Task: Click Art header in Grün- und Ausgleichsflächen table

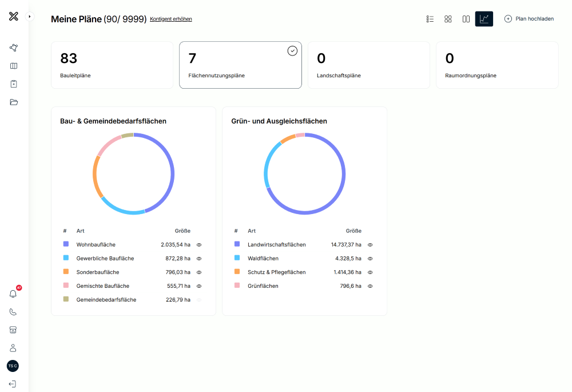Action: pos(252,231)
